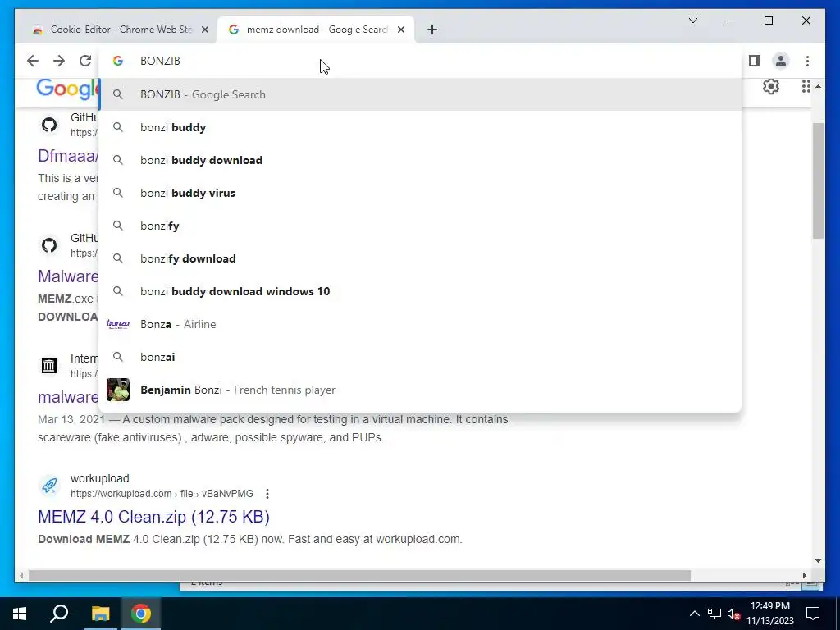Image resolution: width=840 pixels, height=630 pixels.
Task: Open the Google apps grid
Action: point(806,86)
